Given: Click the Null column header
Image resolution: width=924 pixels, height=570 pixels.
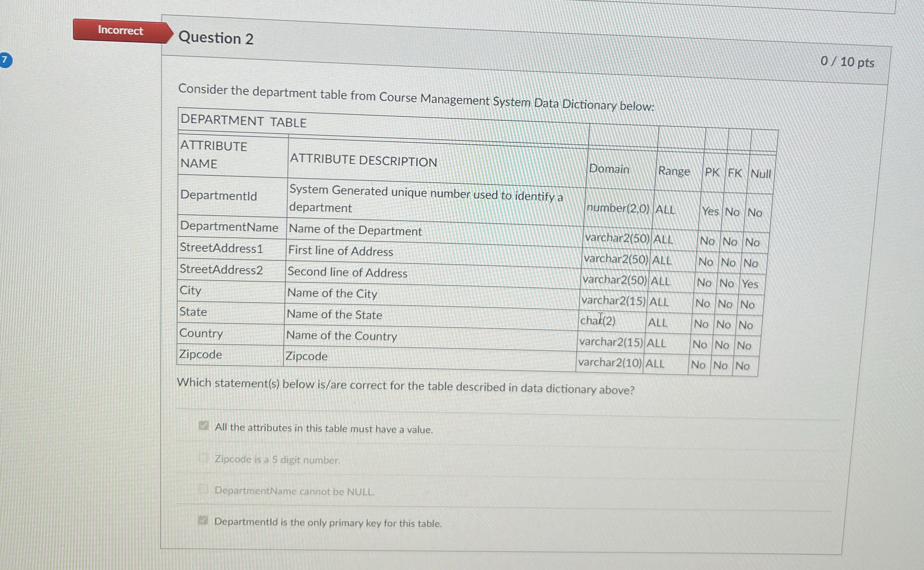Looking at the screenshot, I should 761,174.
